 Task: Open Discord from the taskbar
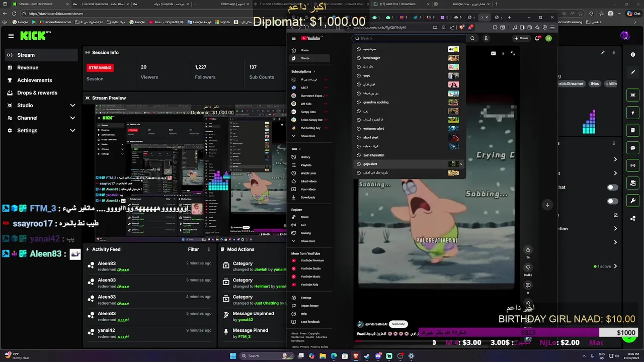tap(378, 356)
